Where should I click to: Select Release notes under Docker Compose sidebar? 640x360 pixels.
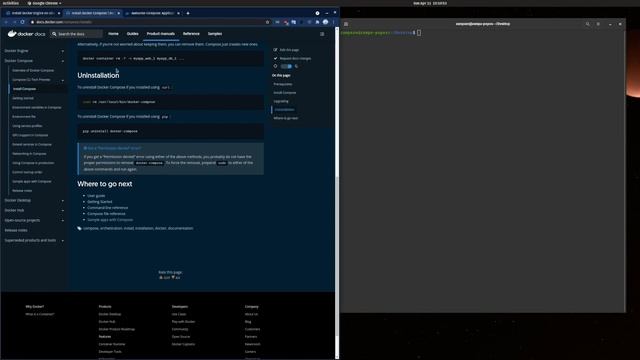click(x=22, y=191)
